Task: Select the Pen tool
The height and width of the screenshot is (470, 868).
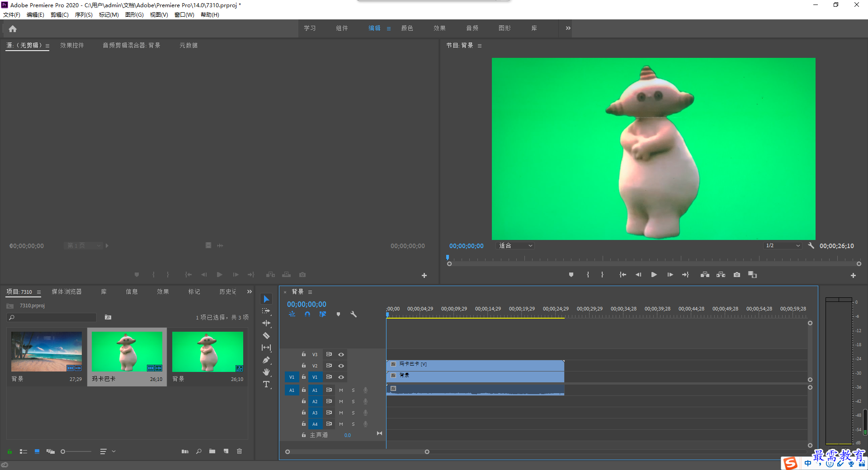Action: [266, 360]
